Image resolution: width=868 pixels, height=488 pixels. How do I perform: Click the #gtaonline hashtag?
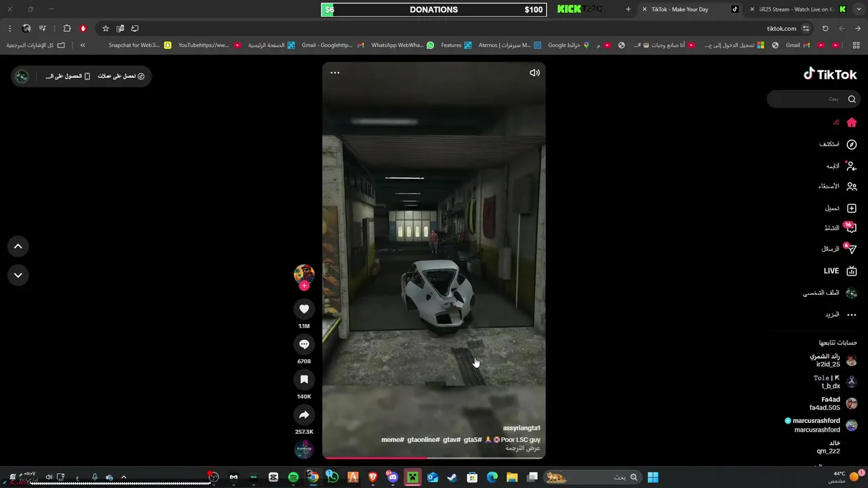click(x=424, y=440)
